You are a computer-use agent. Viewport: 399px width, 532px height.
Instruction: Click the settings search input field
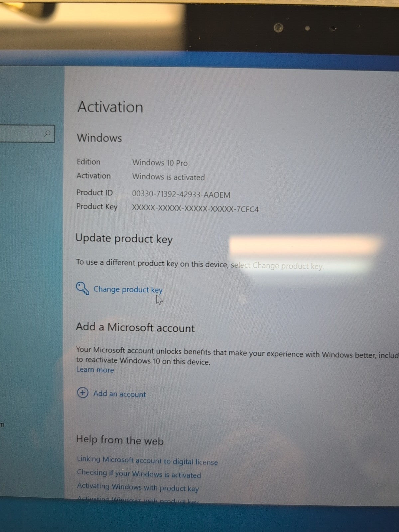click(27, 134)
